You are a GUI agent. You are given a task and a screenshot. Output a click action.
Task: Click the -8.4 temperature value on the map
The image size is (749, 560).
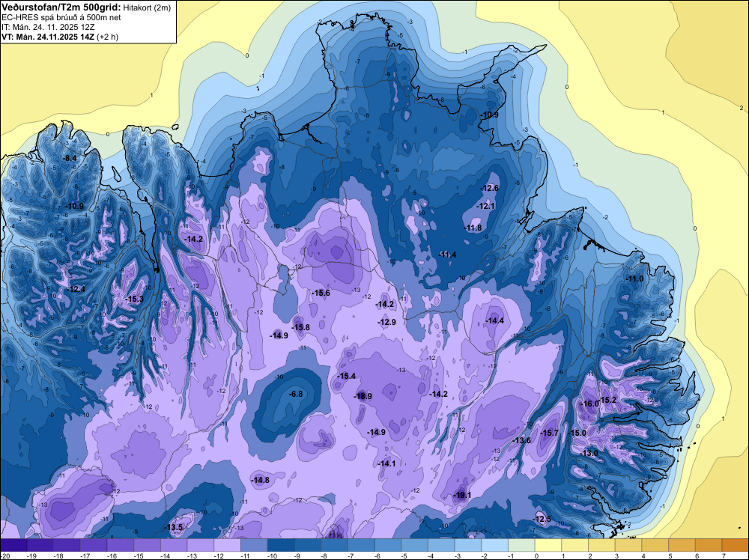click(70, 158)
